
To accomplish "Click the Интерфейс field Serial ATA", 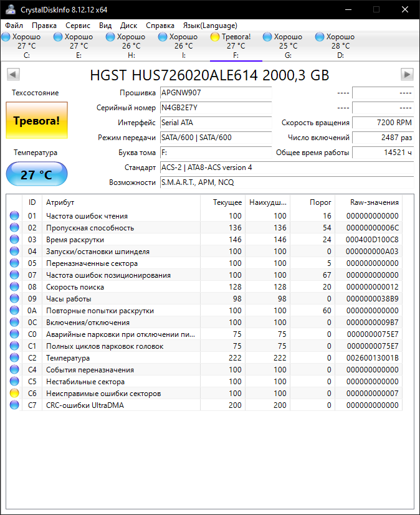I will (216, 123).
